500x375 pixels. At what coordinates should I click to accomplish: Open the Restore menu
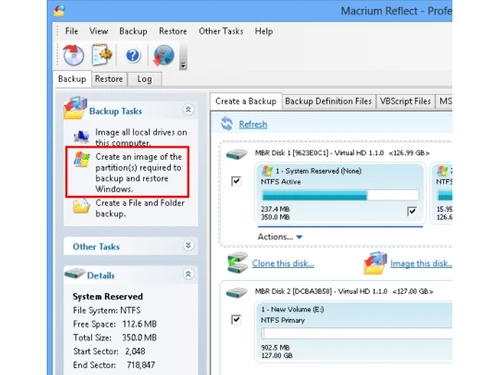click(173, 31)
